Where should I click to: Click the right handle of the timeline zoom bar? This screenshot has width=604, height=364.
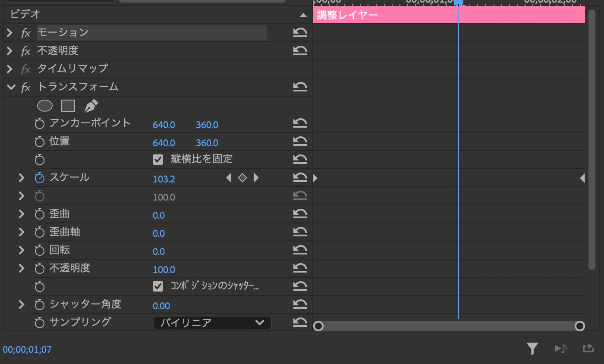coord(580,326)
